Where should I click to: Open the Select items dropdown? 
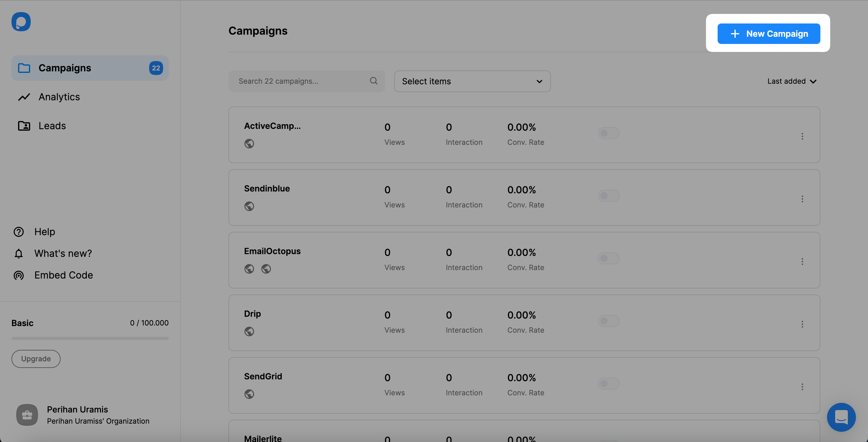[472, 81]
